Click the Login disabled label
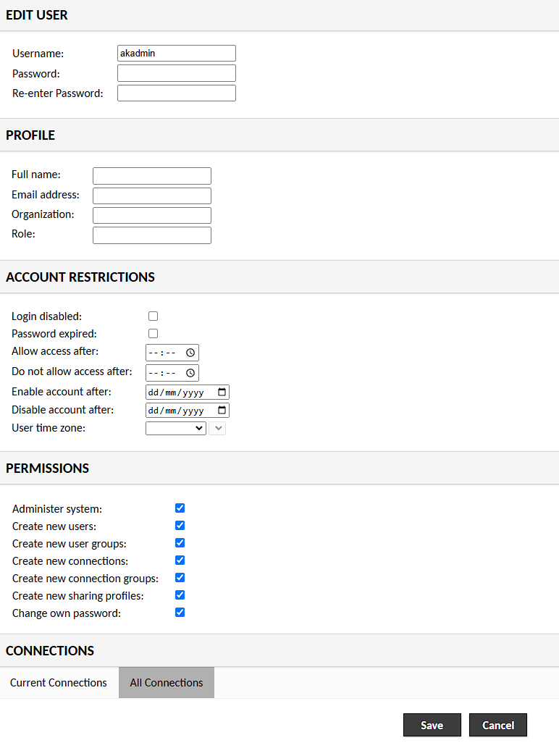The height and width of the screenshot is (756, 559). coord(47,316)
